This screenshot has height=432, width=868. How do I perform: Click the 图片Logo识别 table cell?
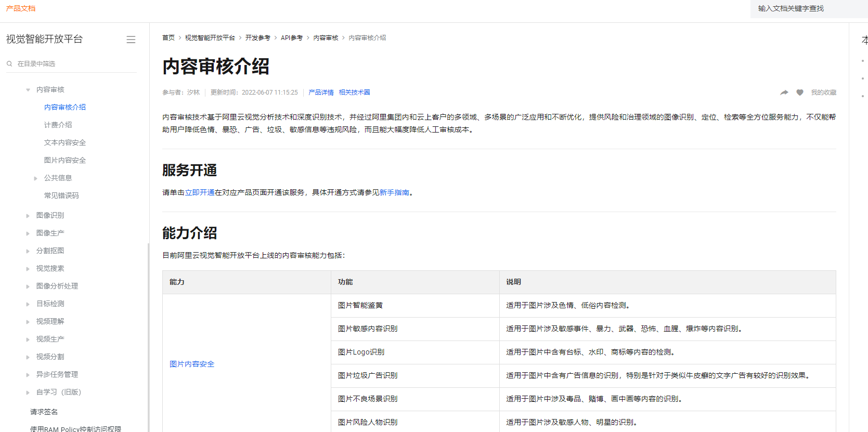coord(415,352)
